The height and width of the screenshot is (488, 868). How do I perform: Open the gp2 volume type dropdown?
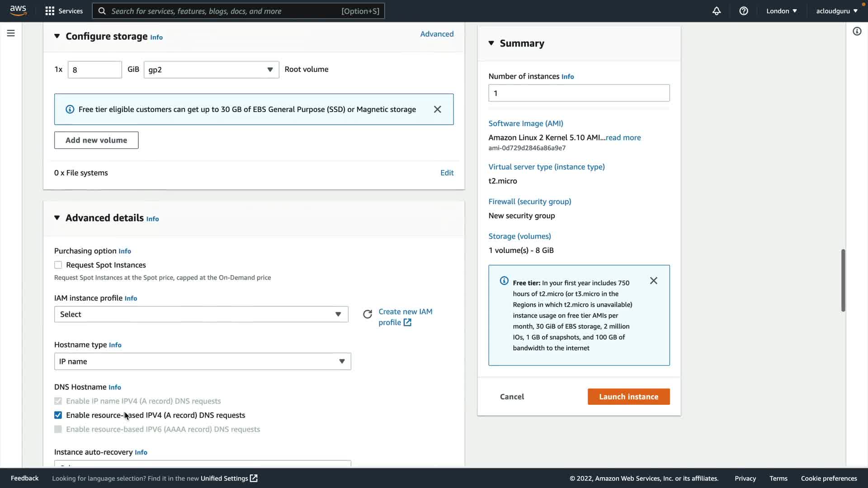211,70
